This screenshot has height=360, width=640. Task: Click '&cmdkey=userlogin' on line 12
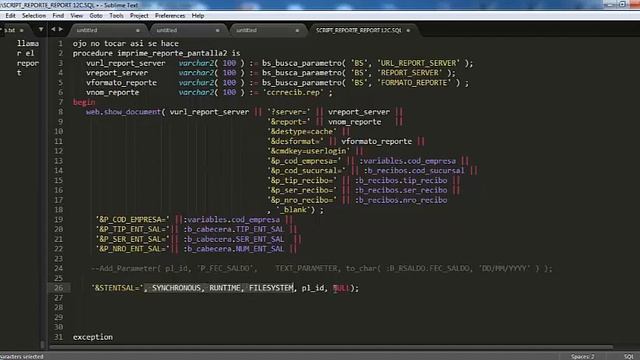pos(309,151)
